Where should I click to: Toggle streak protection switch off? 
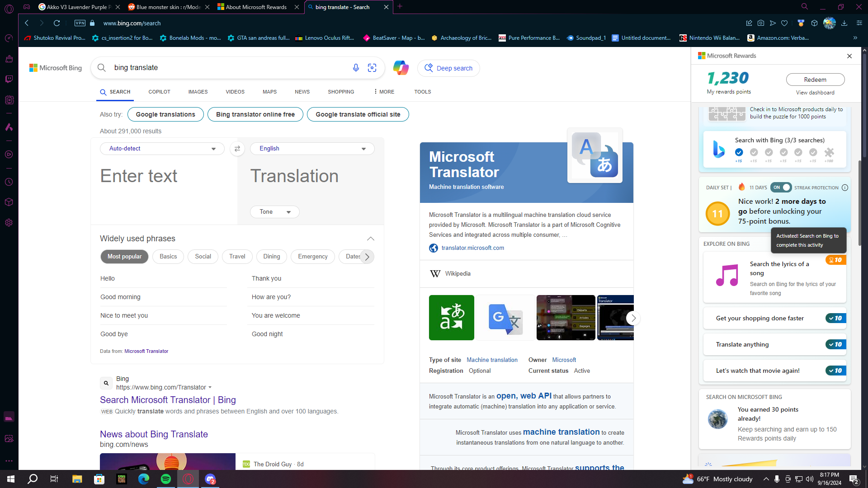point(781,188)
